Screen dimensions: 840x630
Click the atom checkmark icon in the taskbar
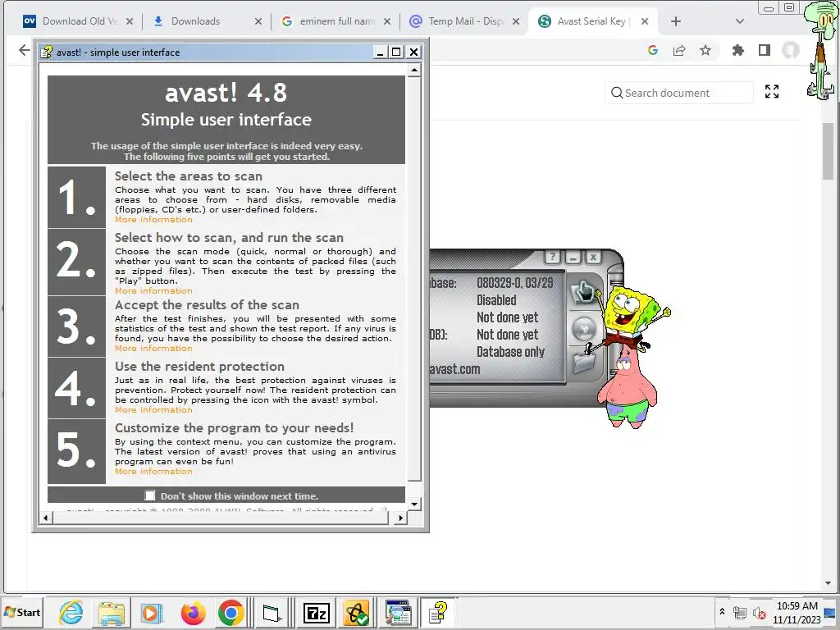[x=357, y=612]
